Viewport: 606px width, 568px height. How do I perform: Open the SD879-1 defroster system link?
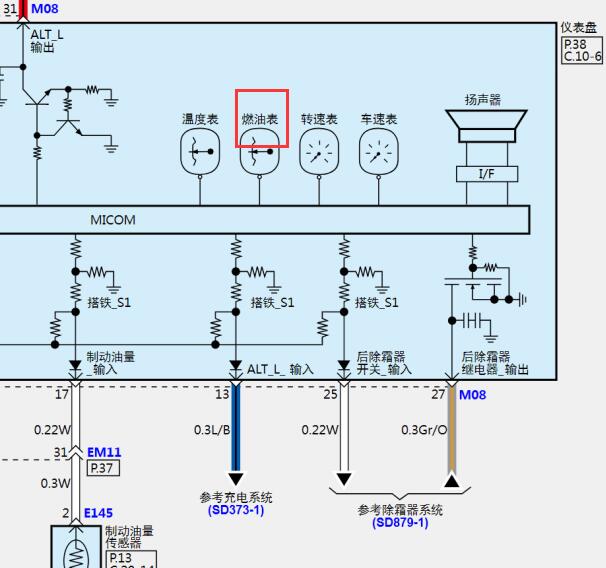[x=400, y=523]
